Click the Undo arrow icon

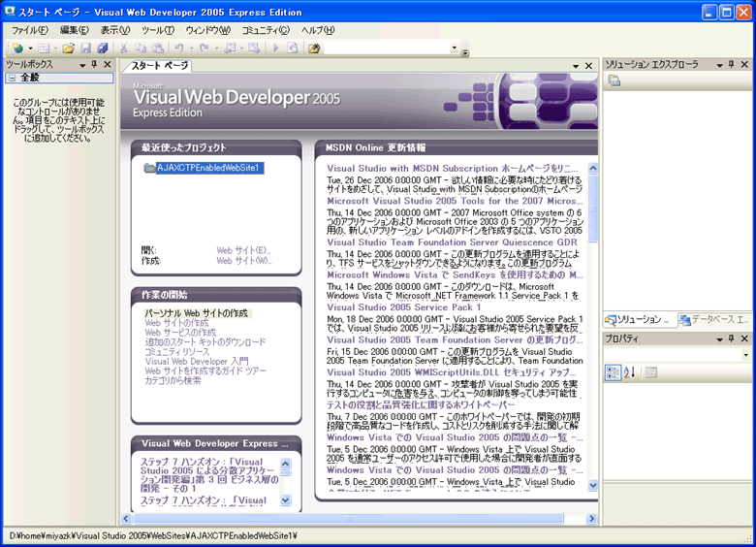(x=179, y=48)
